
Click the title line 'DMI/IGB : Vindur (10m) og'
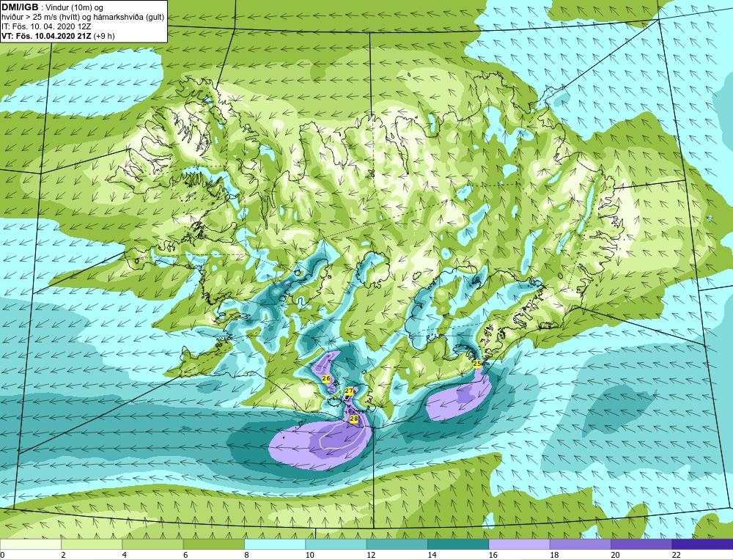point(52,7)
